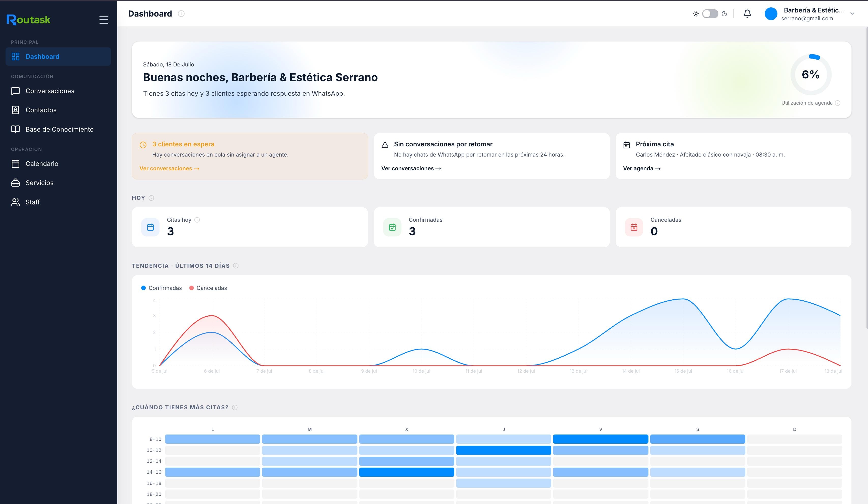Collapse the sidebar with hamburger icon
868x504 pixels.
(x=104, y=20)
